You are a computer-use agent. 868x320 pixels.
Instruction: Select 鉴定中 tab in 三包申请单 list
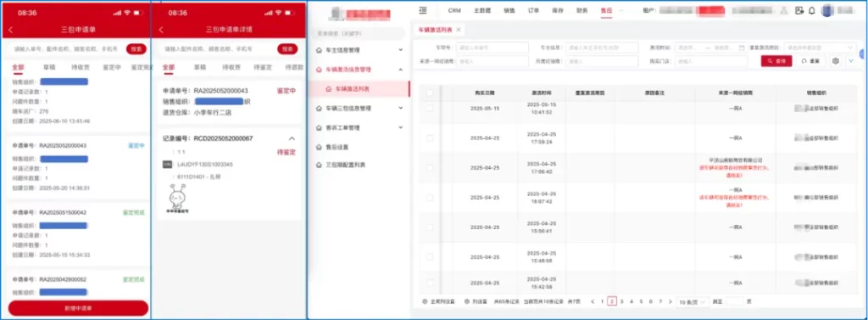[x=111, y=68]
